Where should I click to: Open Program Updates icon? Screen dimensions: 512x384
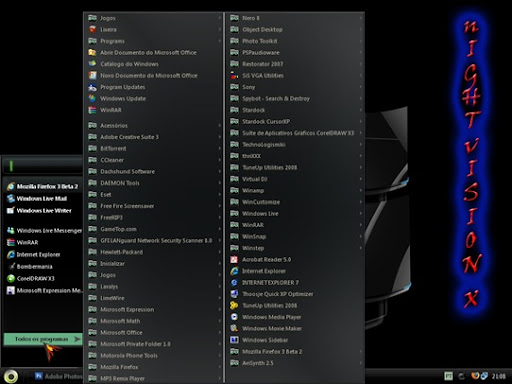92,87
